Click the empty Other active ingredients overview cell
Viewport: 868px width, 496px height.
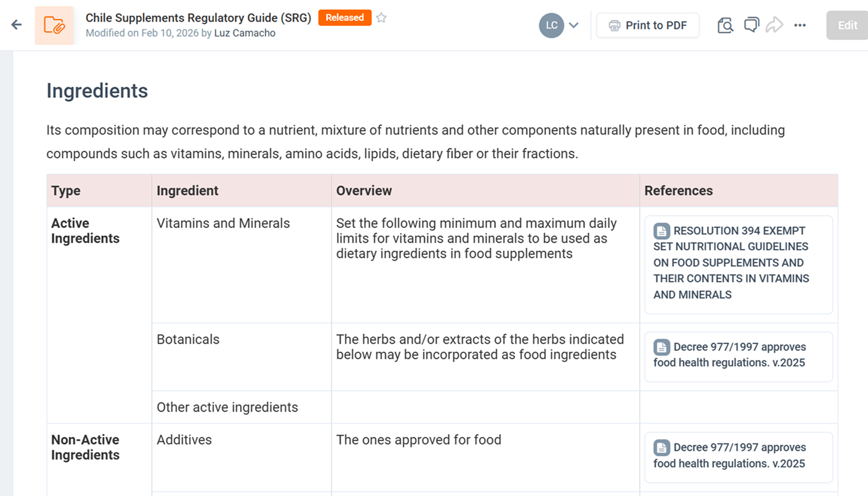pyautogui.click(x=485, y=407)
